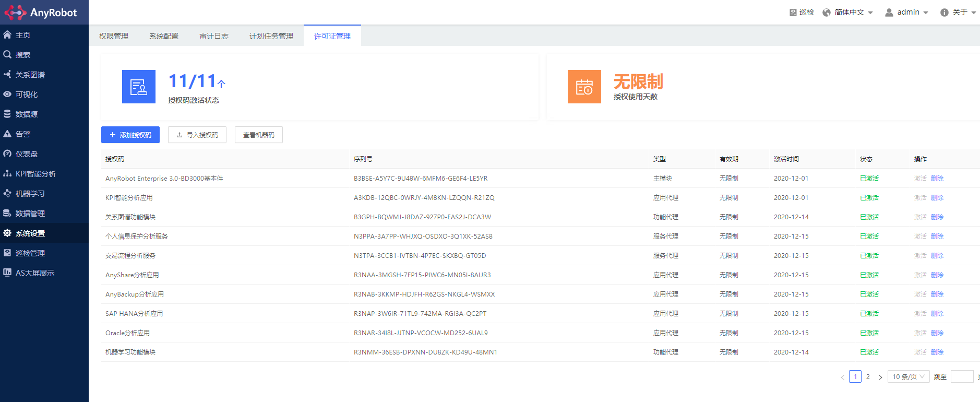This screenshot has width=980, height=402.
Task: Expand the admin user dropdown
Action: click(x=907, y=13)
